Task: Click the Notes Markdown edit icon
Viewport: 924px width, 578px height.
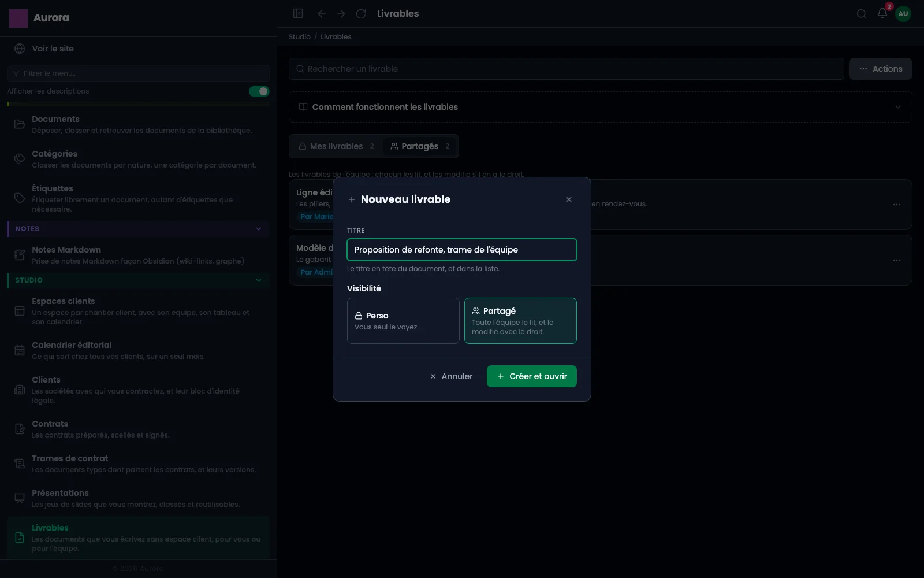Action: pyautogui.click(x=20, y=255)
